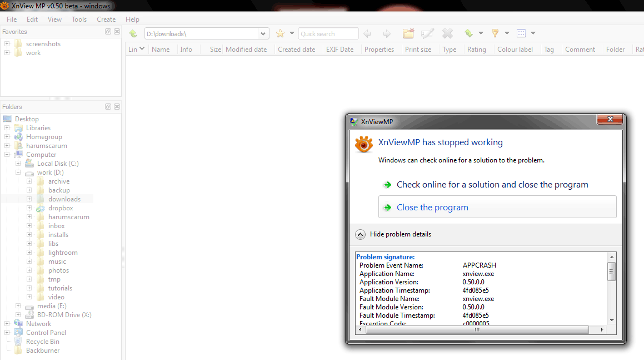Open the Create menu
644x360 pixels.
(x=106, y=19)
